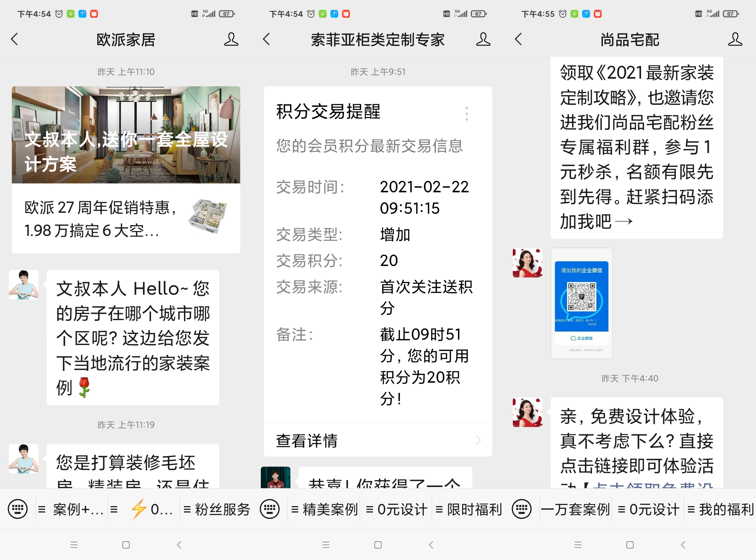Switch to keyboard input in 尚品宅配
The width and height of the screenshot is (756, 560).
click(x=522, y=509)
